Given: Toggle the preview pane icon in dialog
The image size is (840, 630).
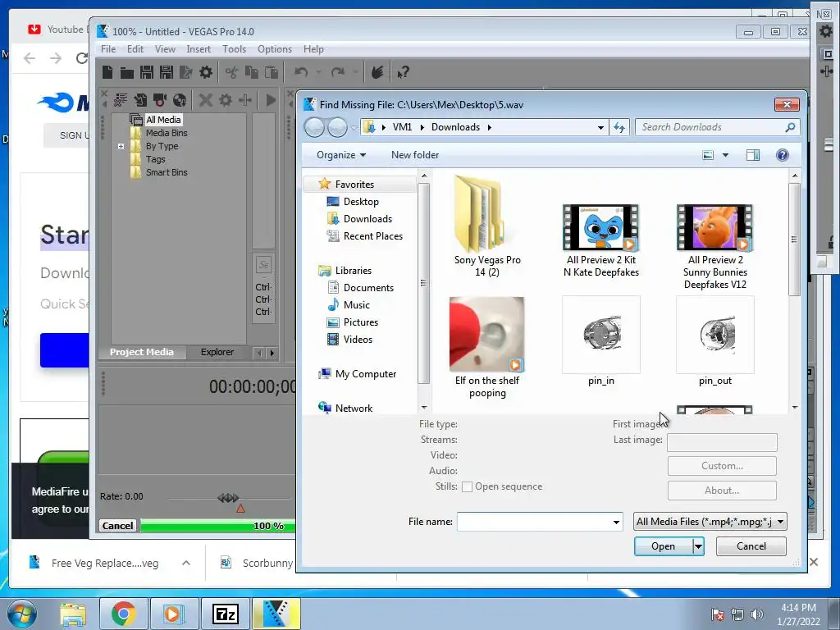Looking at the screenshot, I should 753,155.
